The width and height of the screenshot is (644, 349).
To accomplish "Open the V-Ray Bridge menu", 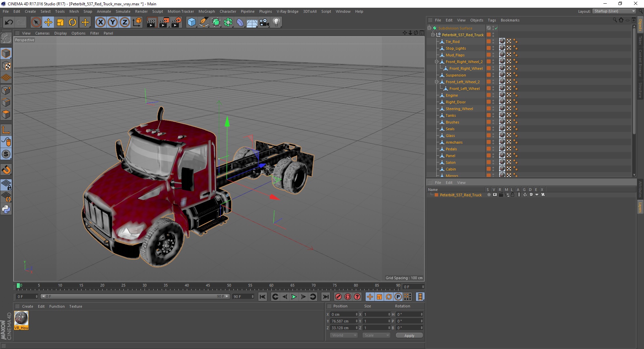I will click(x=287, y=11).
